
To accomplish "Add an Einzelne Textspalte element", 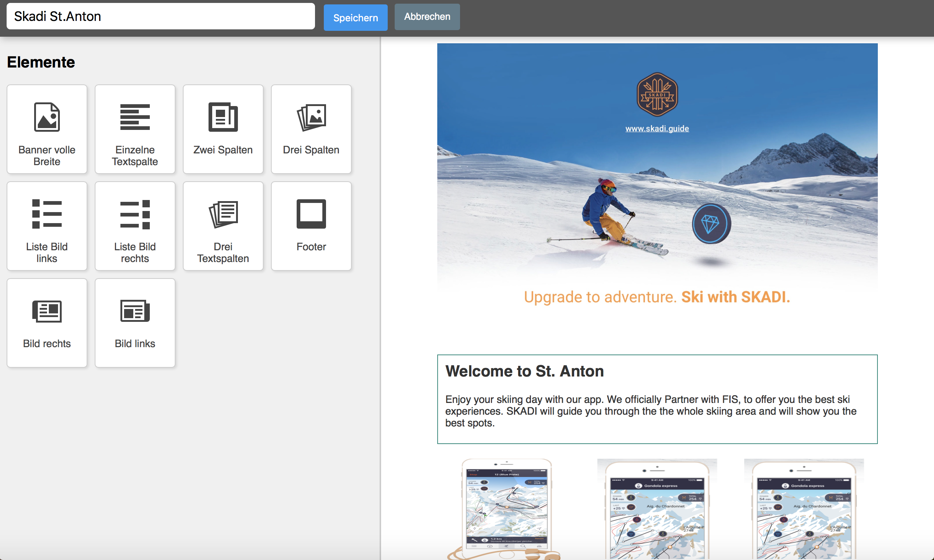I will tap(135, 129).
